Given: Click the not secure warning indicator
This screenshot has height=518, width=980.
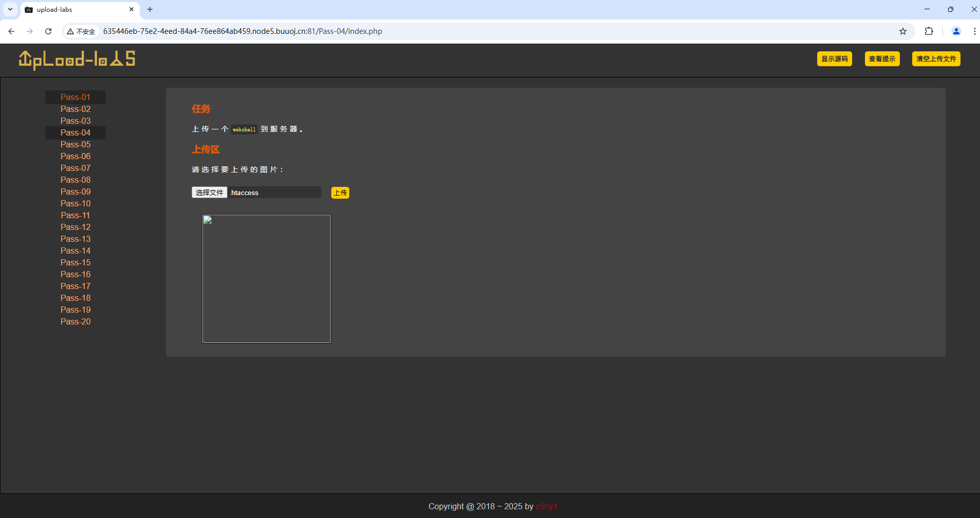Looking at the screenshot, I should pyautogui.click(x=81, y=31).
